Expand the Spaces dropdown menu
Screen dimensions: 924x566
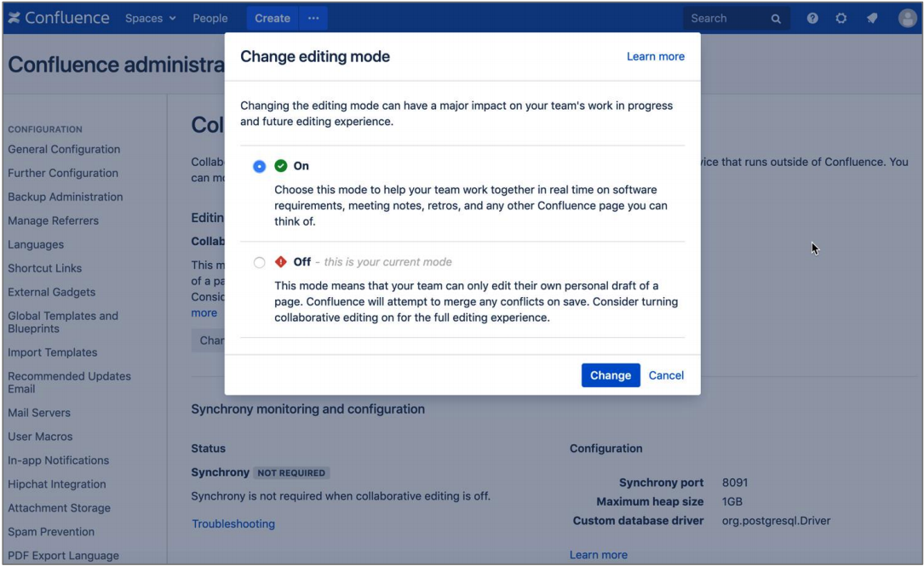tap(150, 18)
